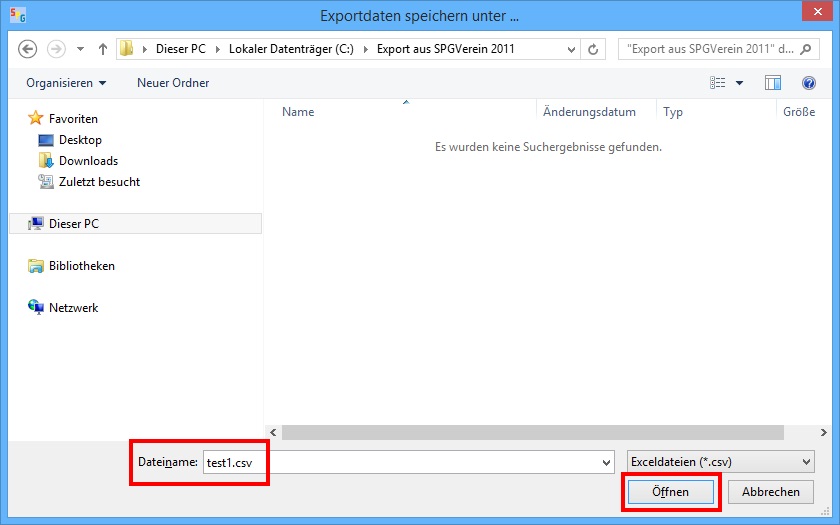Open the help question mark icon
This screenshot has width=840, height=525.
(809, 83)
